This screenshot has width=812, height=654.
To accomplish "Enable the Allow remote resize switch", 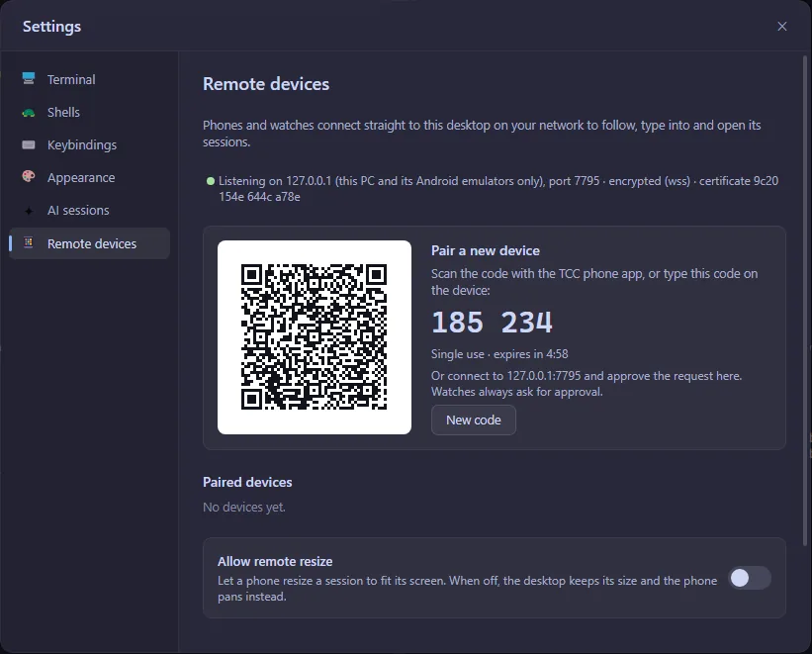I will [x=750, y=578].
